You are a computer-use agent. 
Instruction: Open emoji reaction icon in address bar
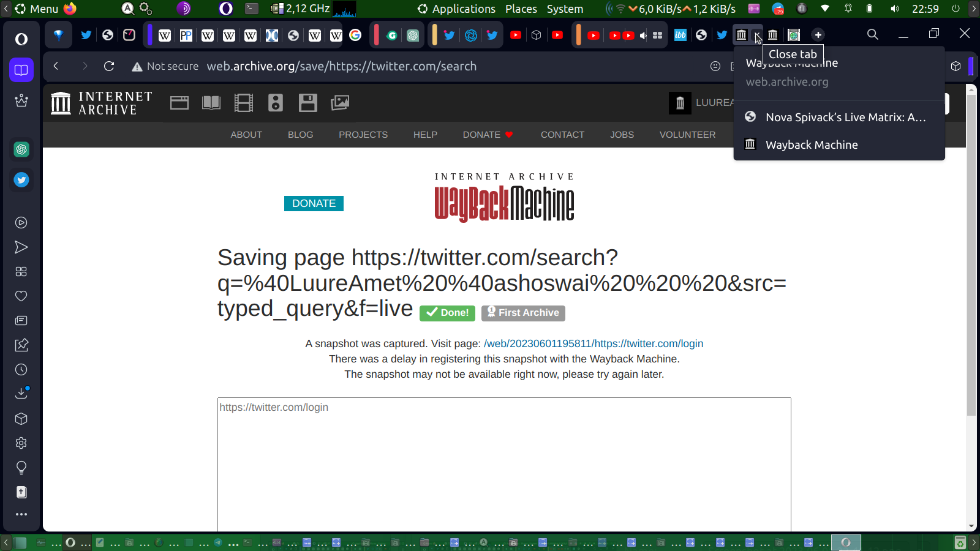coord(715,66)
